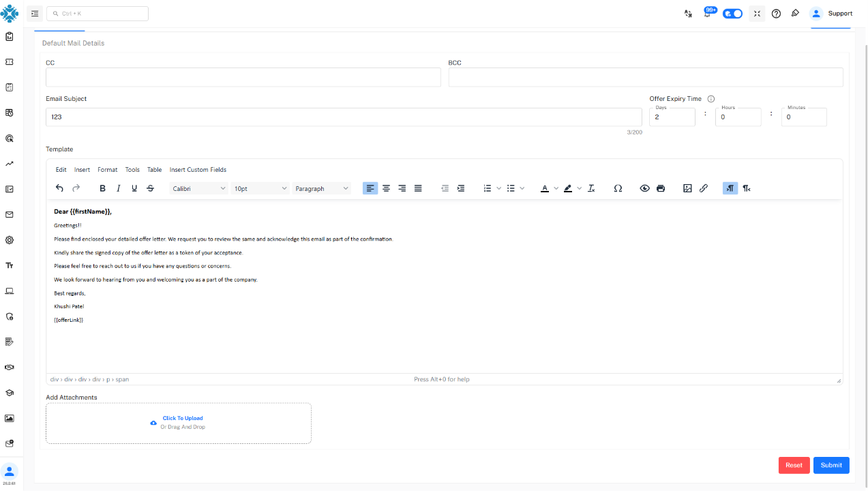This screenshot has width=868, height=491.
Task: Insert an image into the template
Action: (x=687, y=188)
